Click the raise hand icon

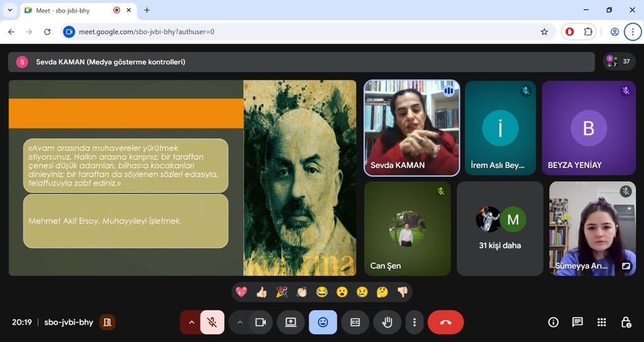(x=387, y=323)
